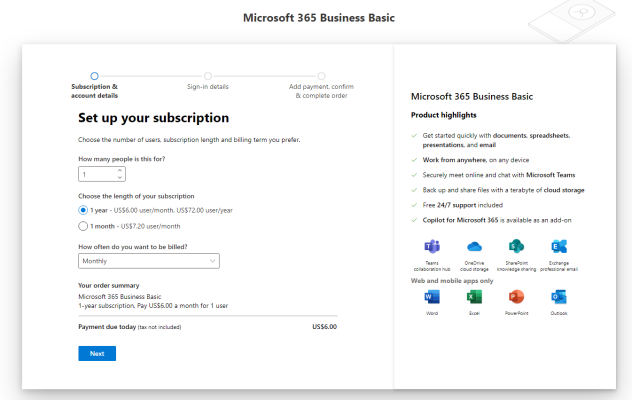Click 'Back up and share files' highlight

pyautogui.click(x=503, y=190)
